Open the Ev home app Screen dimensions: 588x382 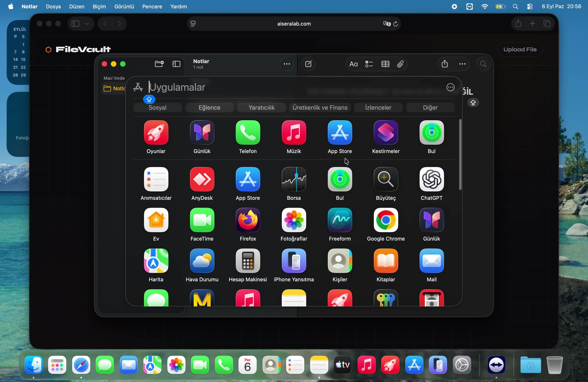click(156, 220)
